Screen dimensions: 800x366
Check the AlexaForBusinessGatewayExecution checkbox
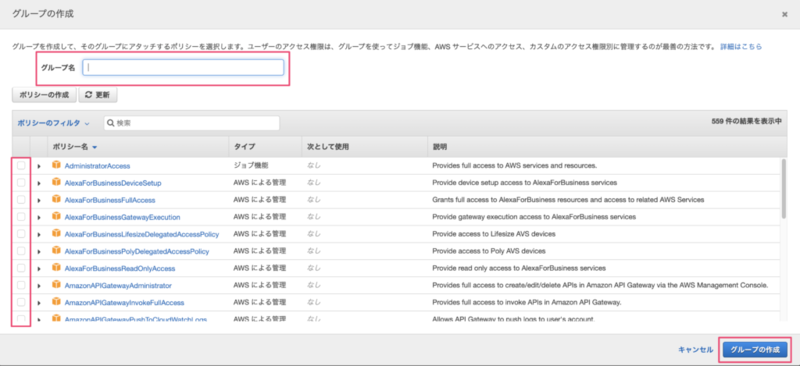[21, 216]
